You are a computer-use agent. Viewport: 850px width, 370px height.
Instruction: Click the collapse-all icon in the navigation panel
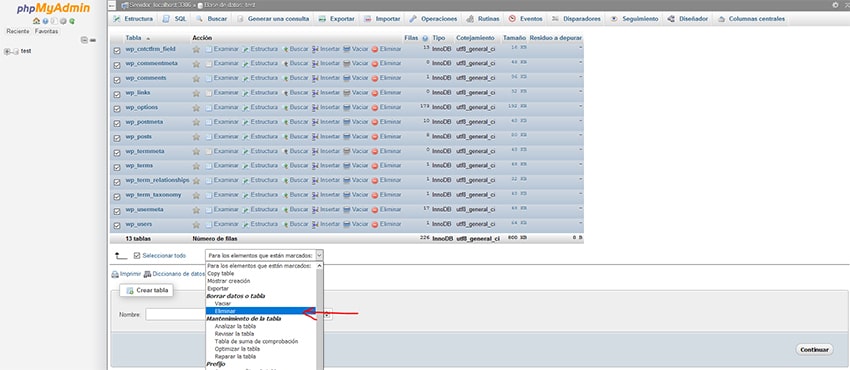[83, 40]
